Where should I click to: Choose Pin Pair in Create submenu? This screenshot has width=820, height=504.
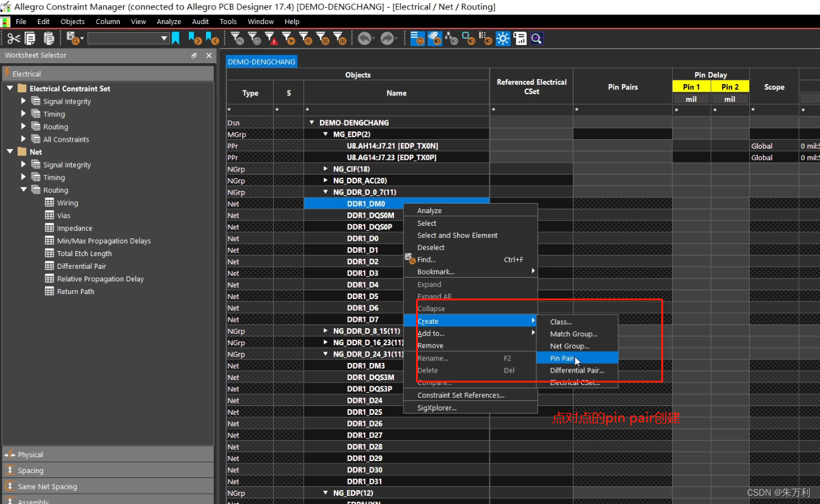coord(577,358)
